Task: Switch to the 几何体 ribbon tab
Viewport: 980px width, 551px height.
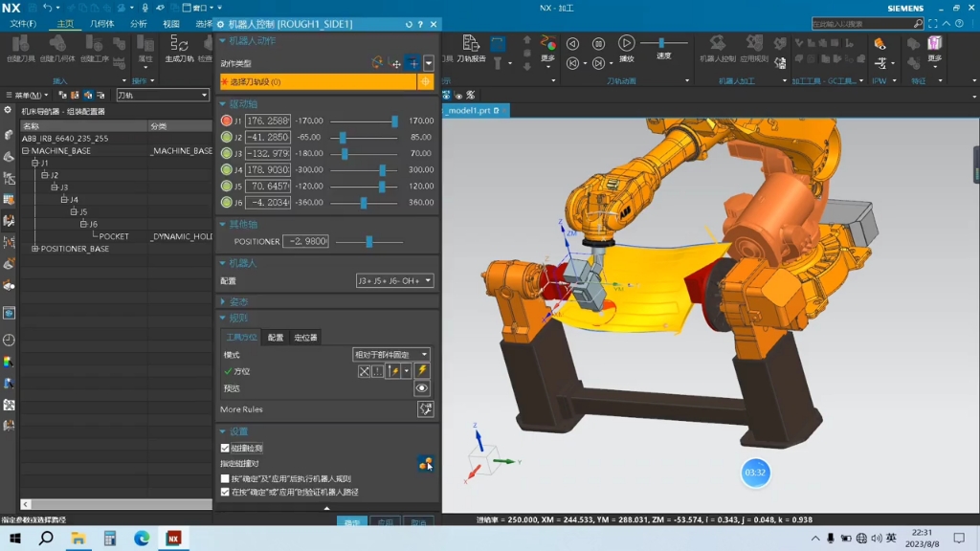Action: (101, 24)
